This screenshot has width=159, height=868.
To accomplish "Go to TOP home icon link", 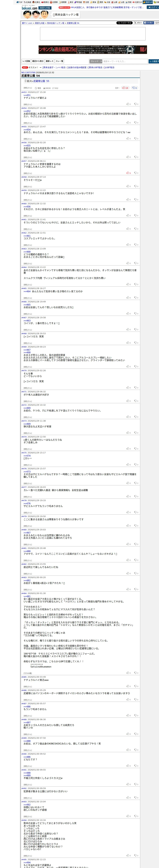I will pyautogui.click(x=19, y=2).
